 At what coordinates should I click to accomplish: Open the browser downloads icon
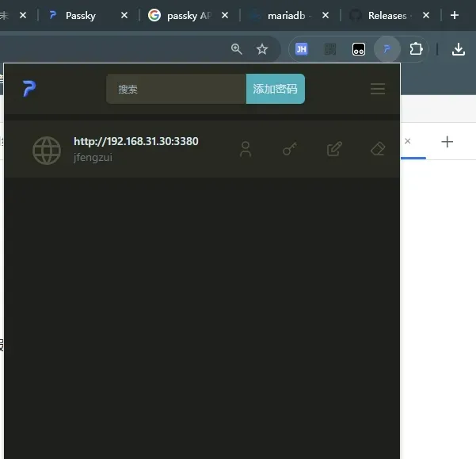pos(458,49)
